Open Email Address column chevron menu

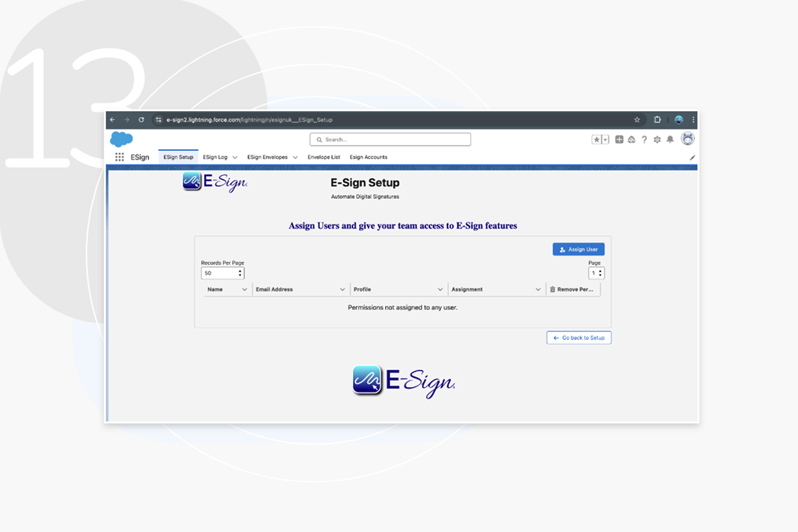point(342,289)
